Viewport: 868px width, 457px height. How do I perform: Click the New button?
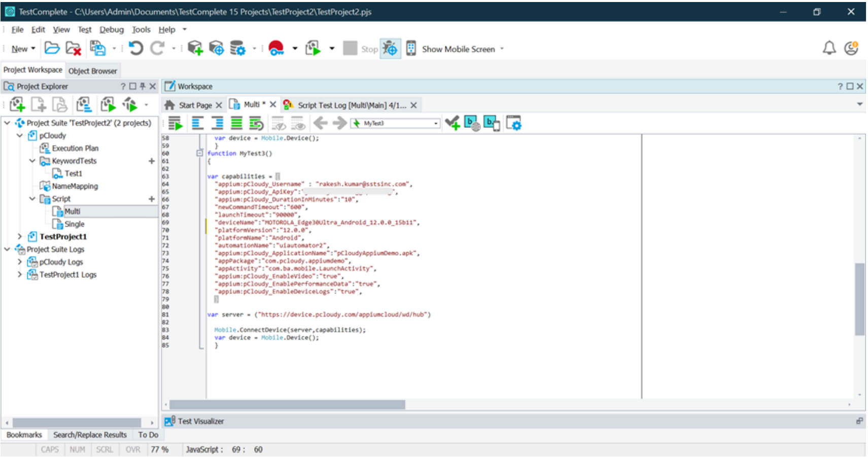20,49
